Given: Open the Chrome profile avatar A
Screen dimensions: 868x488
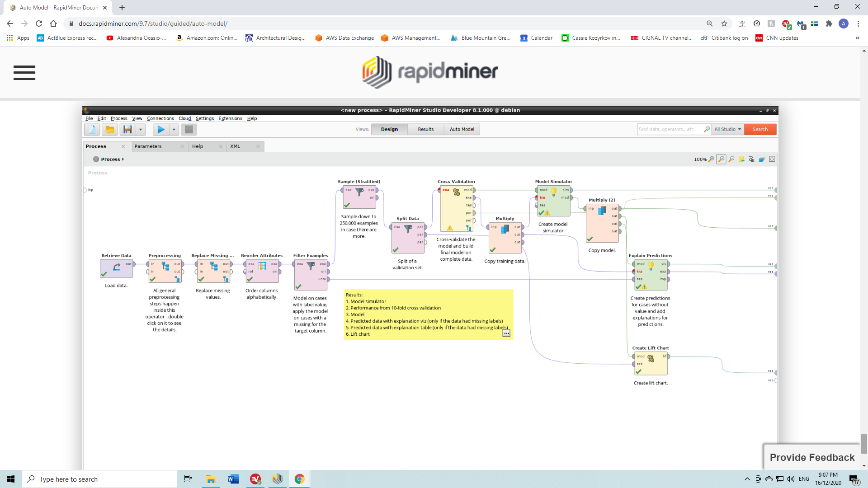Looking at the screenshot, I should [844, 23].
